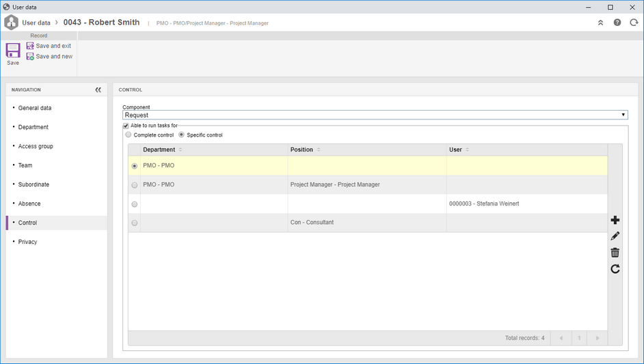The image size is (644, 364).
Task: Open the Component dropdown
Action: tap(375, 115)
